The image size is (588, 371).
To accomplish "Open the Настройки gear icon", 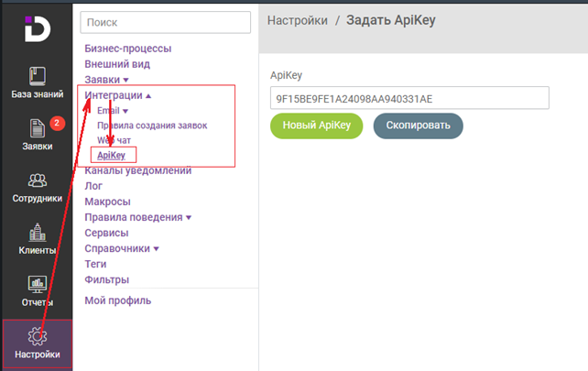I will coord(38,336).
